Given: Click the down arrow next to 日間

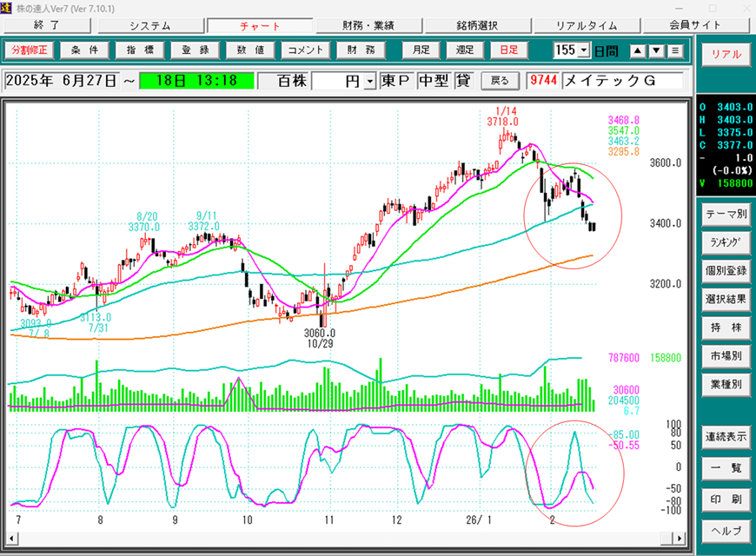Looking at the screenshot, I should point(656,50).
